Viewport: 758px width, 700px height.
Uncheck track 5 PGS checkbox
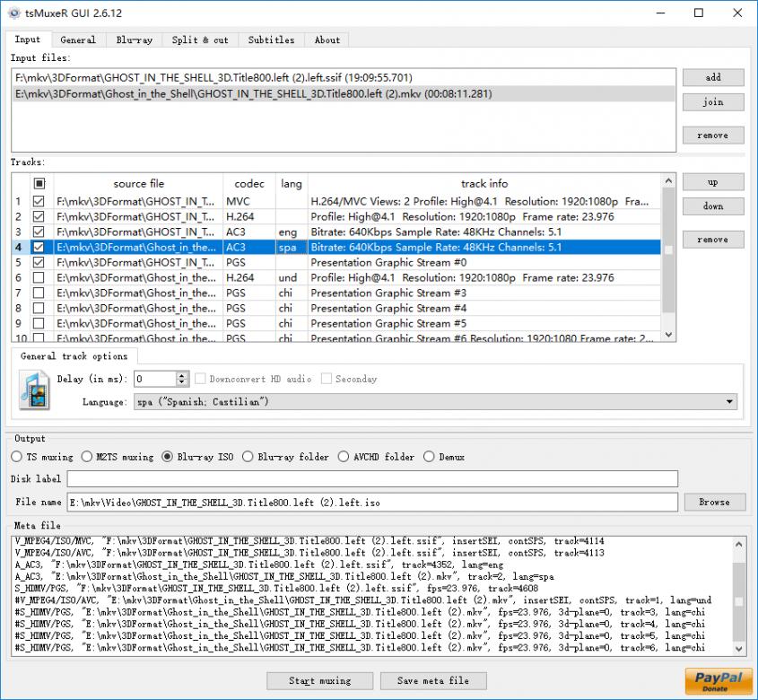[39, 262]
